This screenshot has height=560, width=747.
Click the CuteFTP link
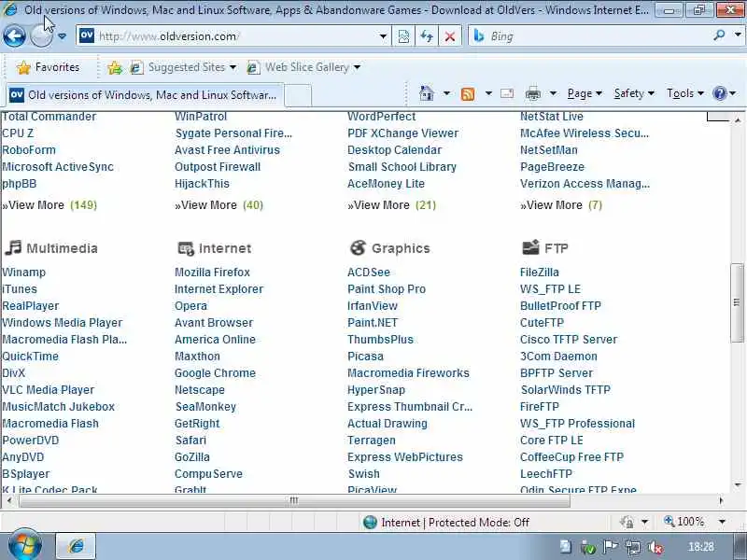click(x=542, y=323)
